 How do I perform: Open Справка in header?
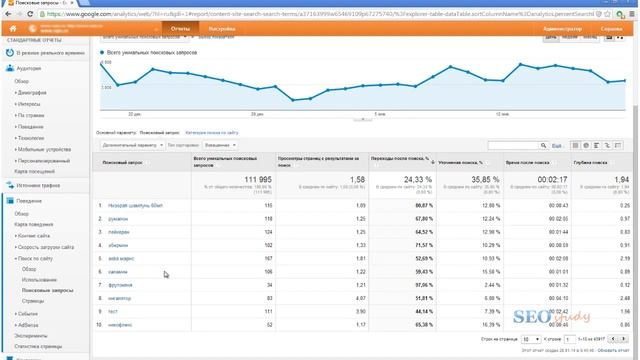(611, 29)
